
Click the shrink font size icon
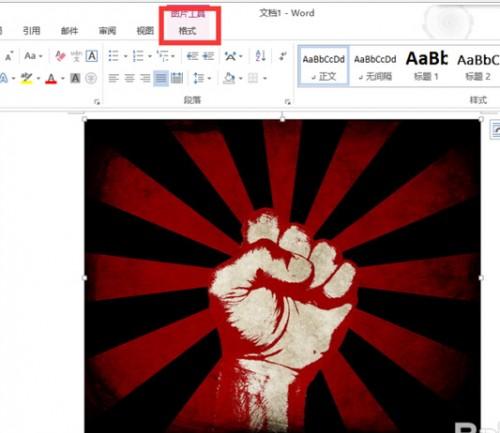tap(8, 56)
